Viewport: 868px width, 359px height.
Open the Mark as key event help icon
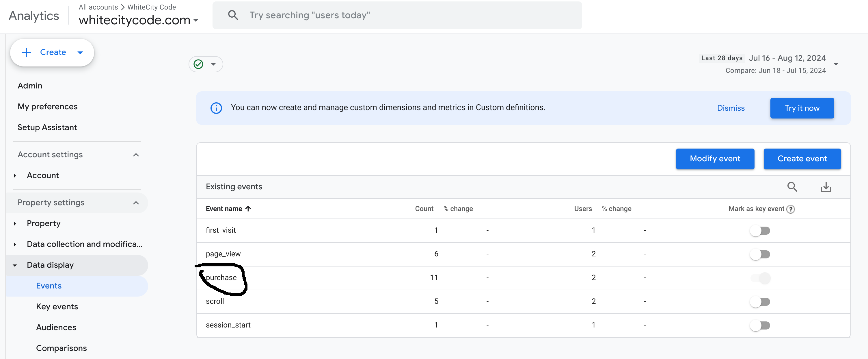(x=791, y=209)
